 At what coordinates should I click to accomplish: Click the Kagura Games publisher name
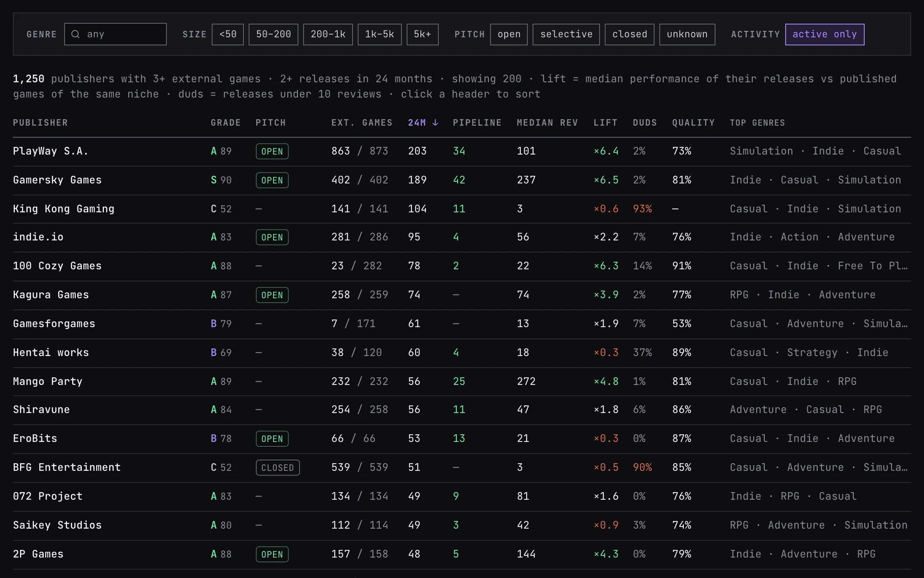pyautogui.click(x=51, y=295)
